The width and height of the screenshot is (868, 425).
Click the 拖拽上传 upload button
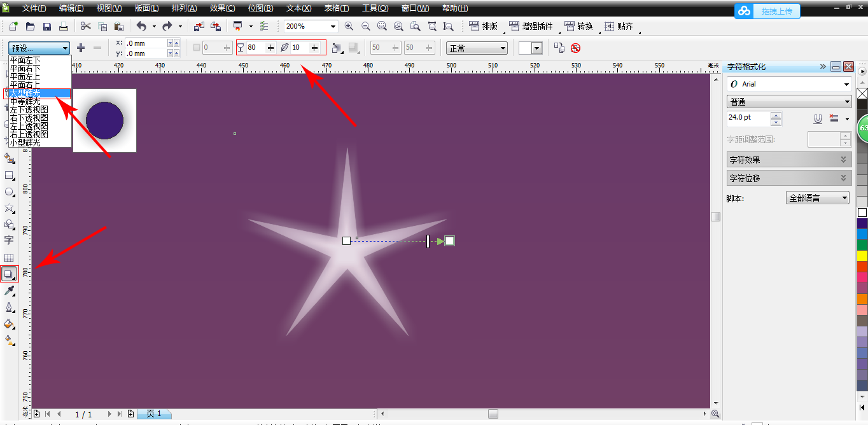pyautogui.click(x=767, y=11)
